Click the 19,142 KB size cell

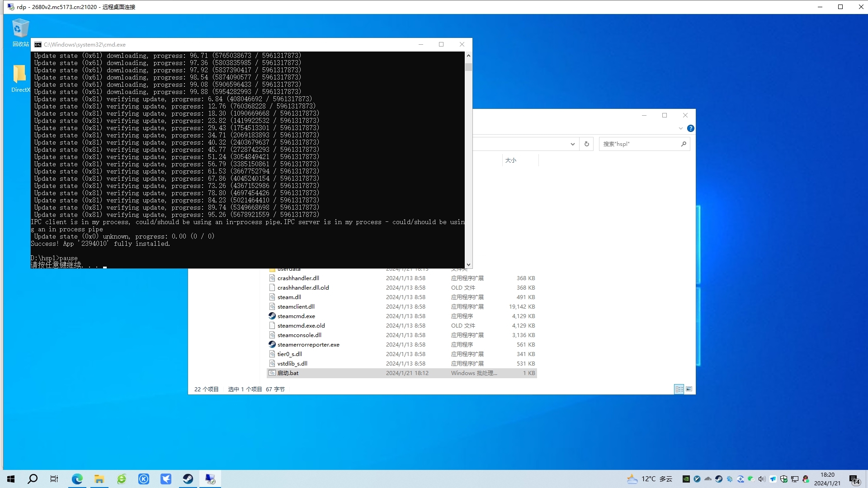(522, 307)
